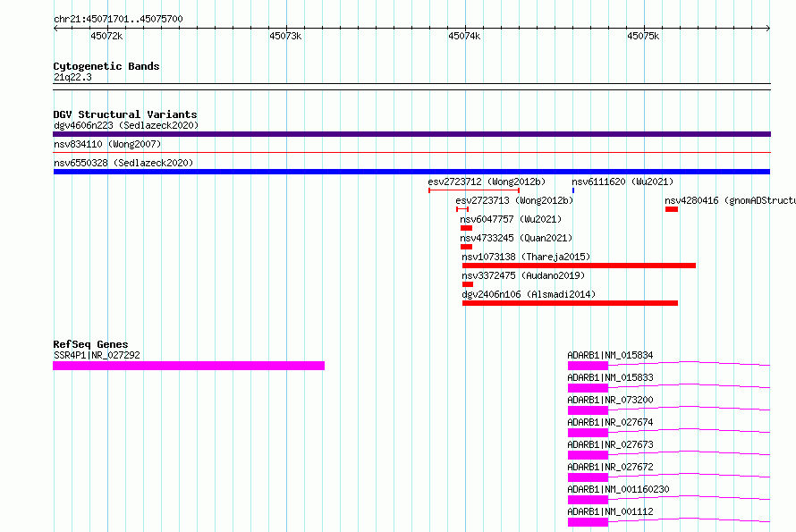Screen dimensions: 796x532
Task: Click the 45074k ruler tick label
Action: pyautogui.click(x=464, y=36)
